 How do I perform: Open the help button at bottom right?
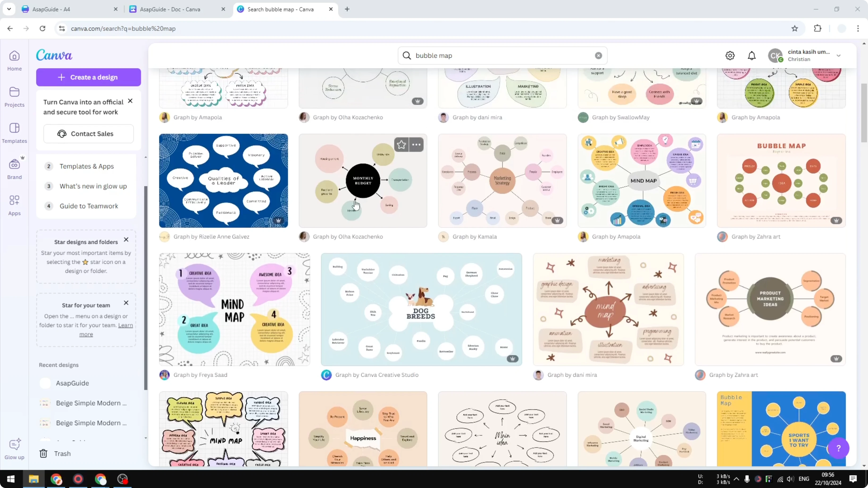coord(839,448)
